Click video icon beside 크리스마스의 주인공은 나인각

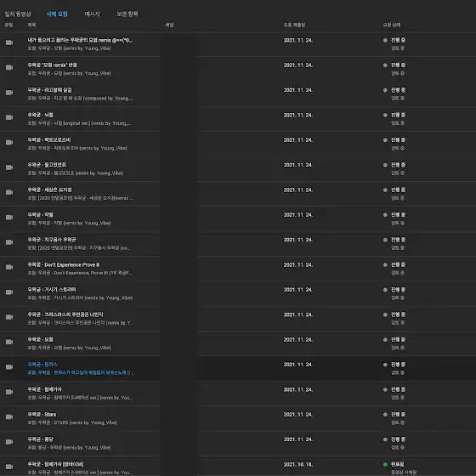tap(9, 317)
